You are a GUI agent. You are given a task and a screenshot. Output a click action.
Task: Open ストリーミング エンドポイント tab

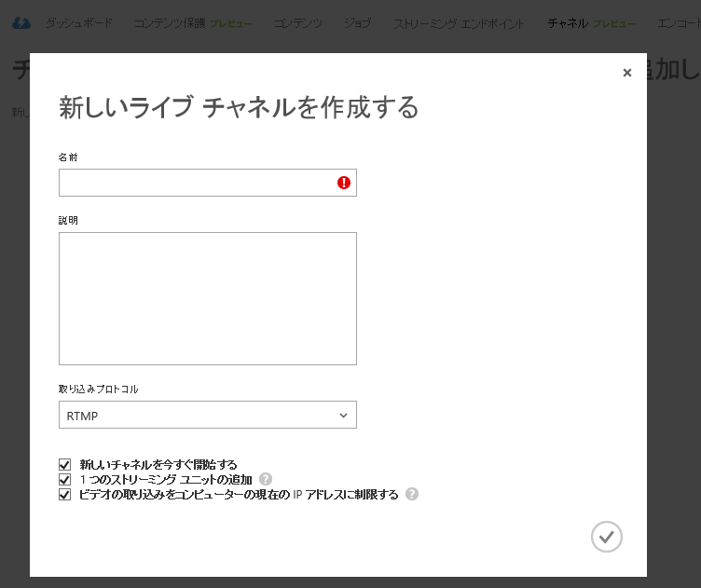459,23
